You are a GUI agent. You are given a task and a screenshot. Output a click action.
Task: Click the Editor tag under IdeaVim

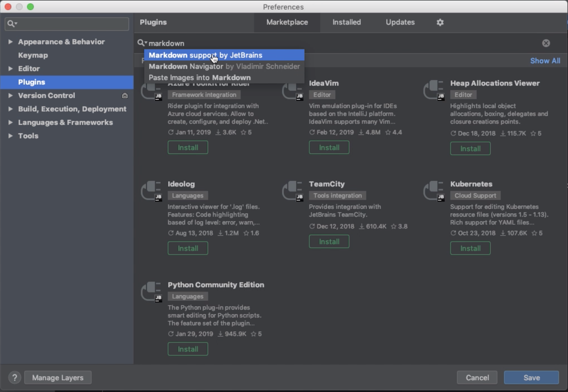(322, 95)
